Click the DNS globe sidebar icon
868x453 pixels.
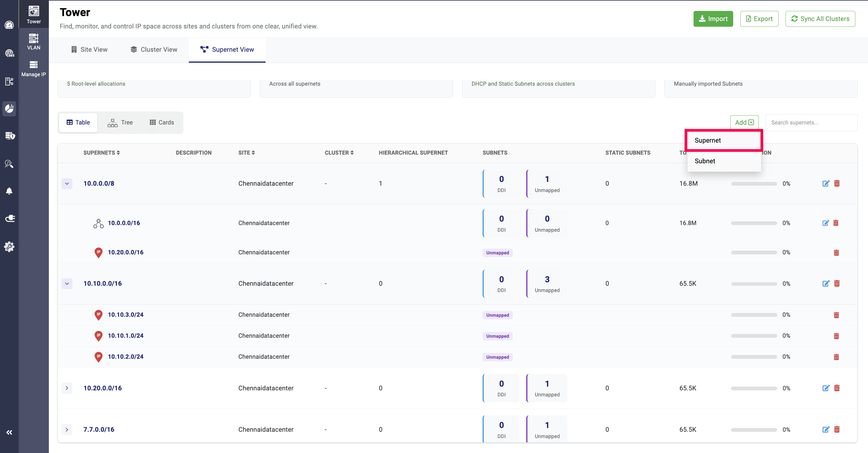pos(9,53)
